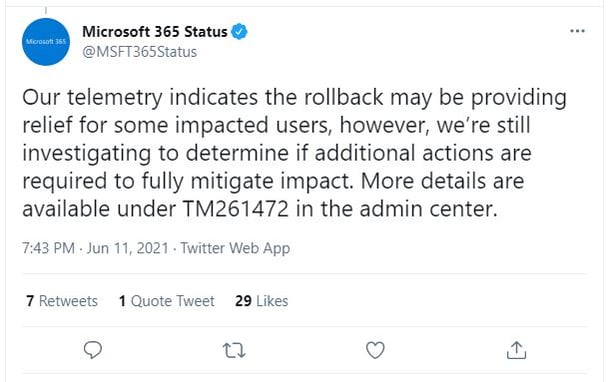Screen dimensions: 609x382
Task: Click the tweet body text paragraph
Action: [294, 153]
